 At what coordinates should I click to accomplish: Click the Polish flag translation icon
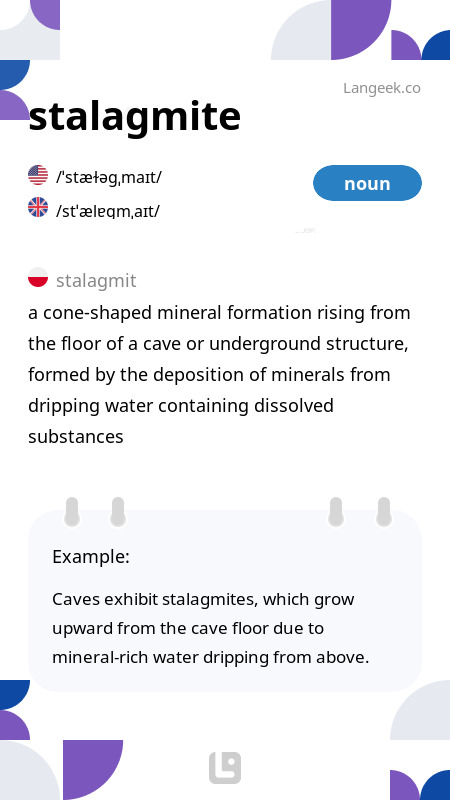pyautogui.click(x=38, y=277)
